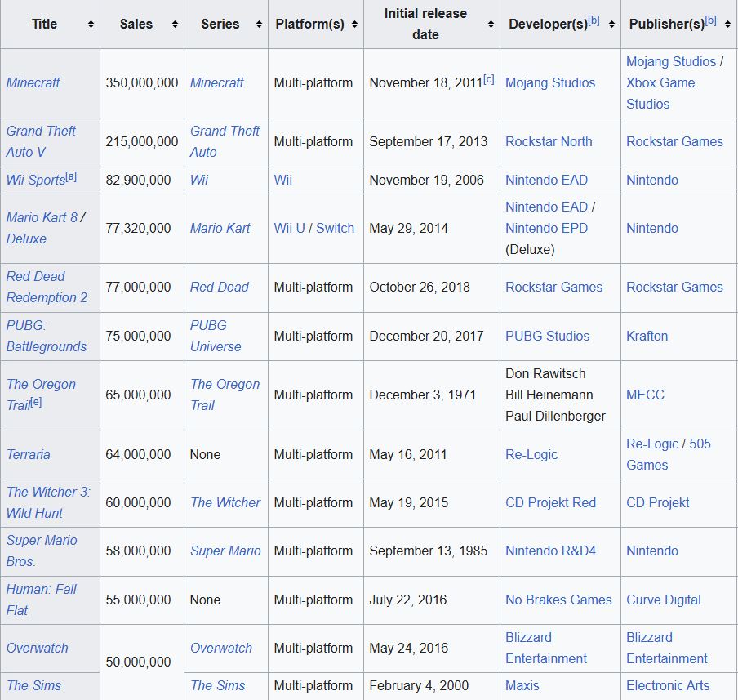Sort by Publisher(s) column arrows
Viewport: 738px width, 700px height.
[x=727, y=24]
